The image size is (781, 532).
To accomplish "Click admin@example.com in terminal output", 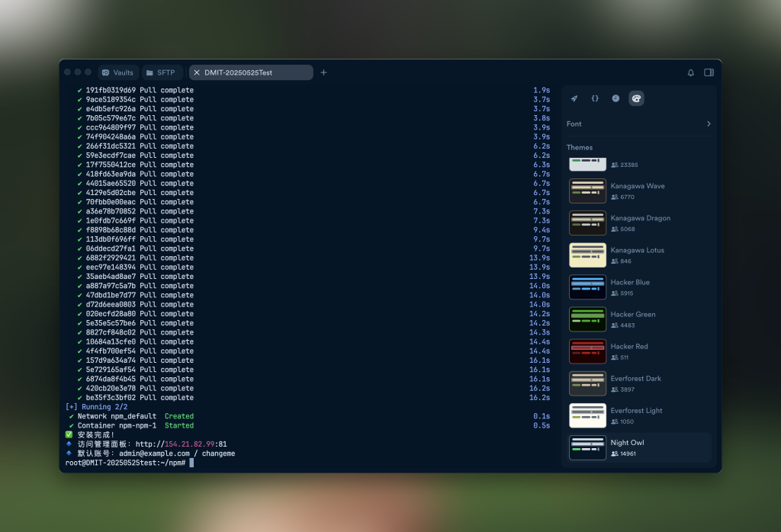I will point(154,453).
